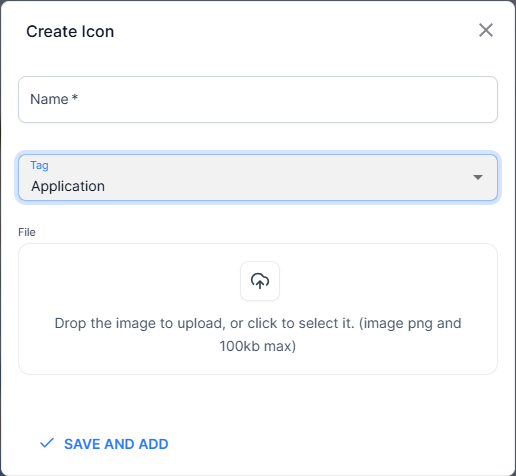The image size is (516, 476).
Task: Click the SAVE AND ADD button
Action: 104,444
